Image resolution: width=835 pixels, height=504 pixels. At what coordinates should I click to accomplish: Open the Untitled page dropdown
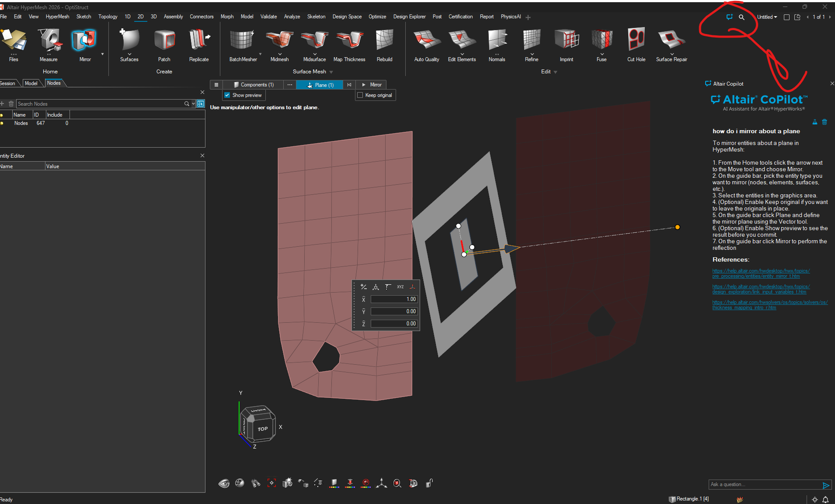pyautogui.click(x=767, y=17)
